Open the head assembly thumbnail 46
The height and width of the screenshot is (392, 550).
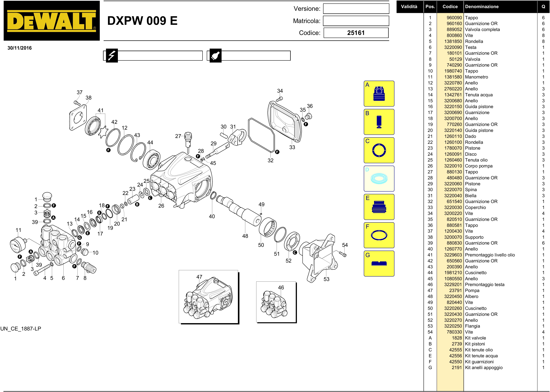point(276,302)
